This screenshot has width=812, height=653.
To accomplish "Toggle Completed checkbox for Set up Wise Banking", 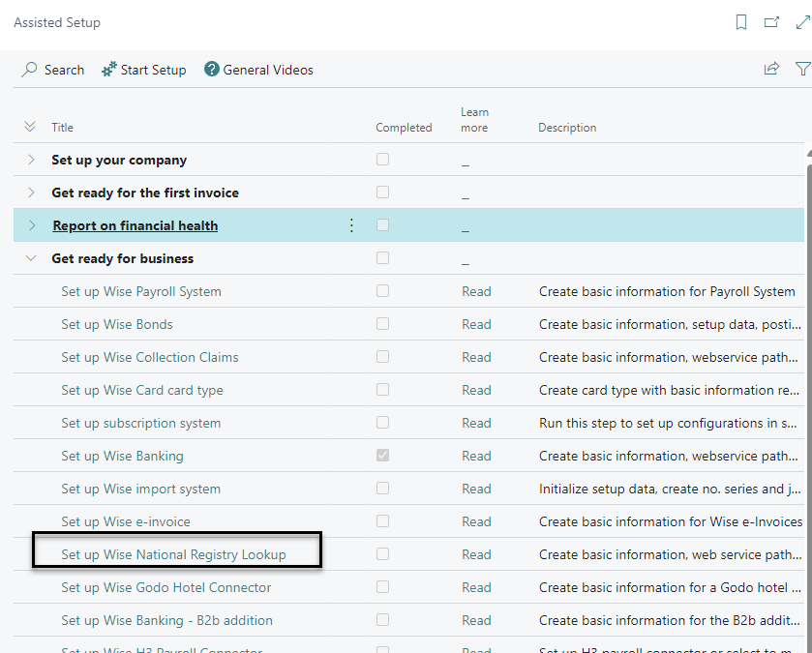I will tap(383, 456).
